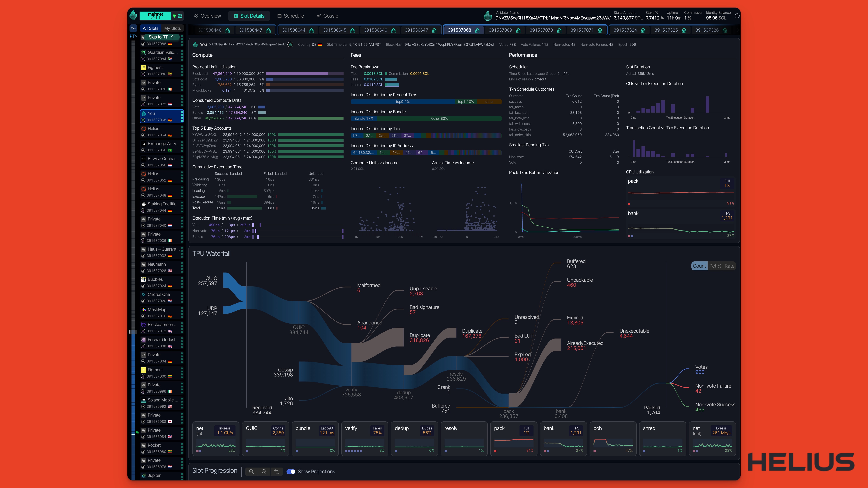
Task: Select My Slots filter
Action: (x=172, y=28)
